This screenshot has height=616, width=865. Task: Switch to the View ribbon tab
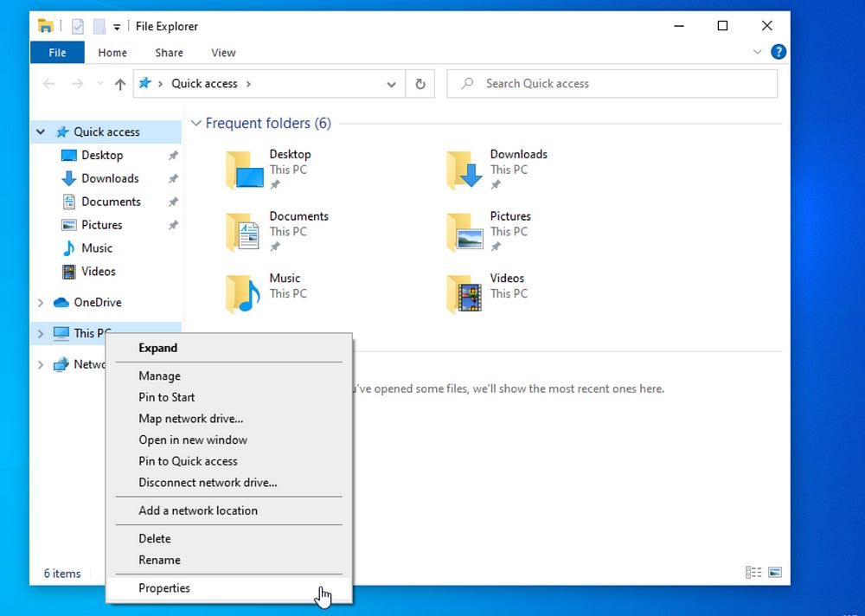(223, 53)
